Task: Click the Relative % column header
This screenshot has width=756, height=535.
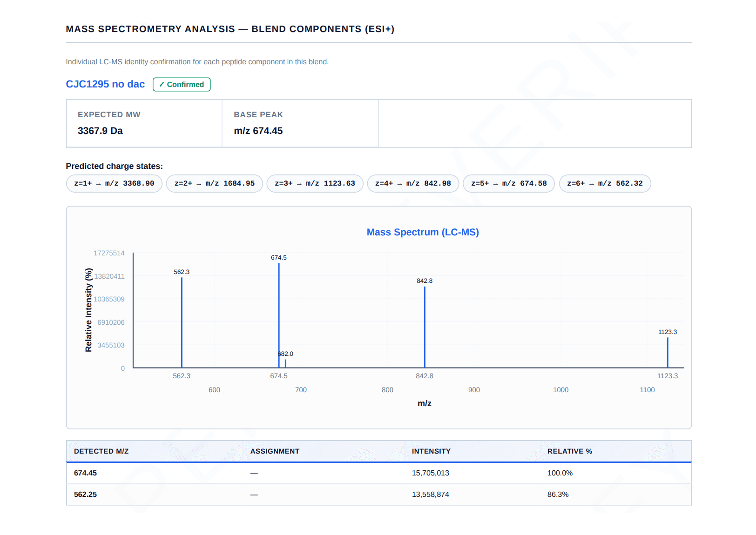Action: point(570,451)
